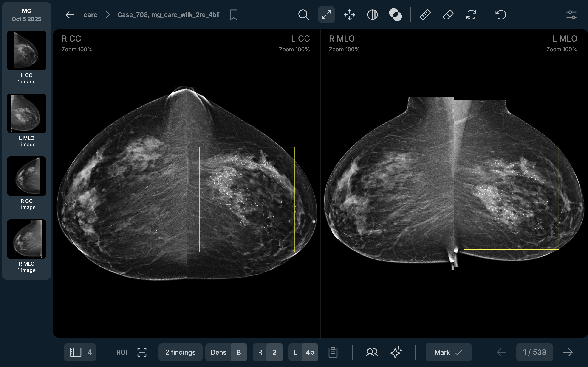Open the display adjustment sliders settings
The height and width of the screenshot is (367, 588).
click(571, 15)
